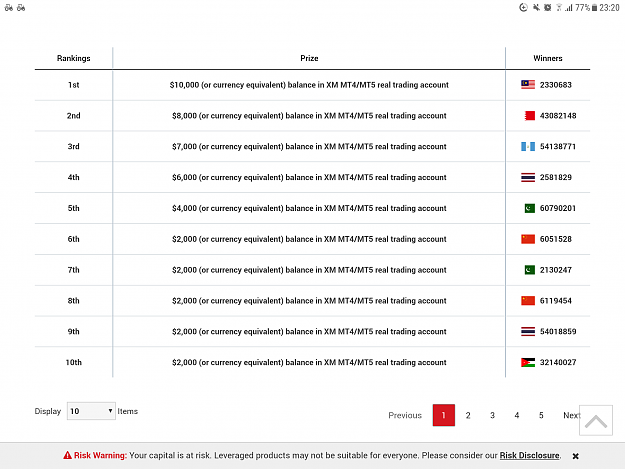Click the Thailand flag next to 54018859
The height and width of the screenshot is (469, 625).
tap(528, 332)
